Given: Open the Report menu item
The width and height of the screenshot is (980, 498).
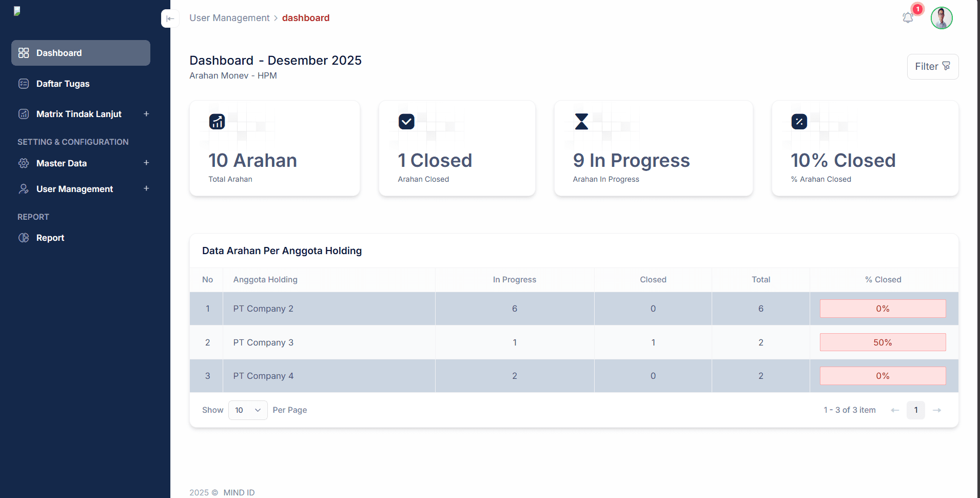Looking at the screenshot, I should pos(50,238).
